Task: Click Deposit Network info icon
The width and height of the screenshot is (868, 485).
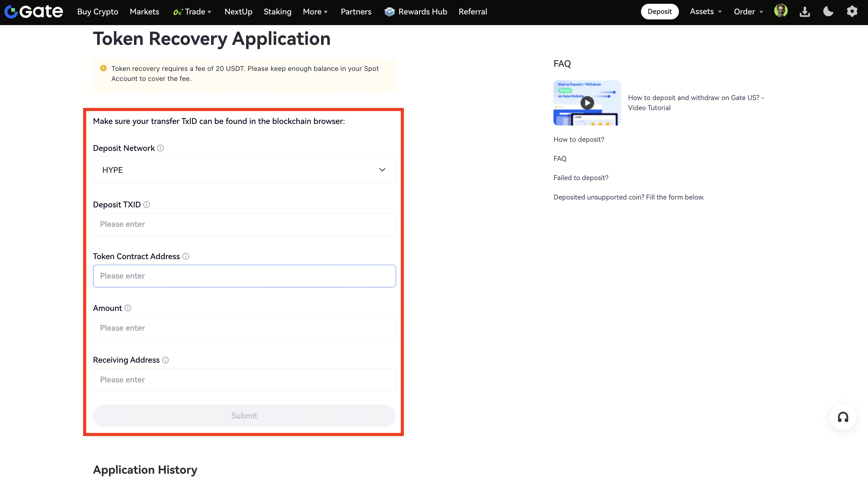Action: click(x=161, y=148)
